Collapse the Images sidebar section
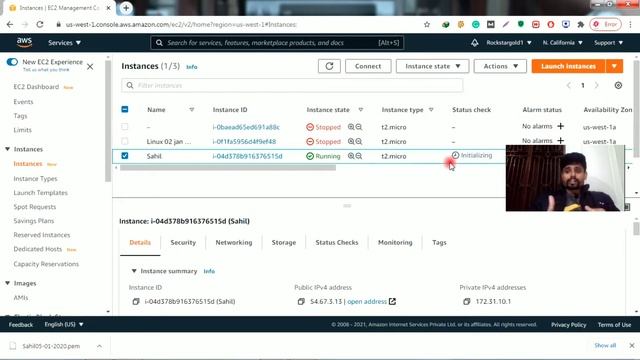The height and width of the screenshot is (360, 640). [8, 283]
